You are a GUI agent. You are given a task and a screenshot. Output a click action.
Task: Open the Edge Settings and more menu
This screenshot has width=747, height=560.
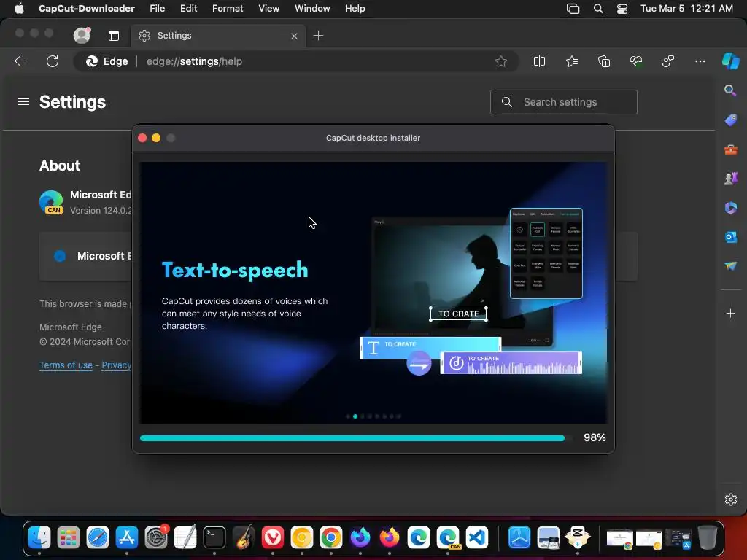(700, 61)
